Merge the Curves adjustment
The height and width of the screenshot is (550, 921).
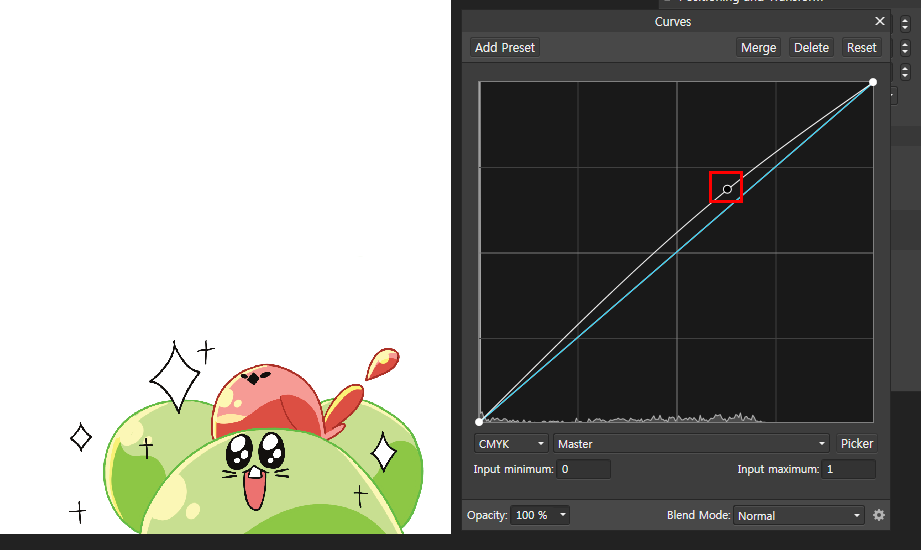(758, 48)
